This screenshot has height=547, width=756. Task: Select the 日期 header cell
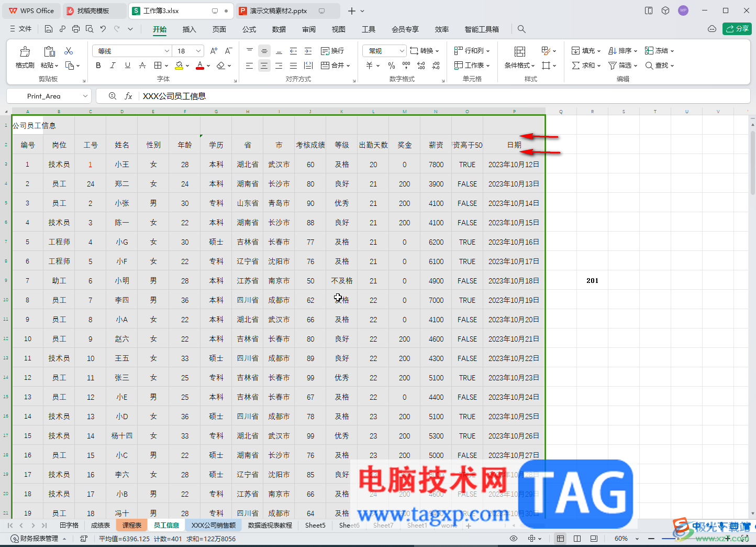tap(514, 145)
